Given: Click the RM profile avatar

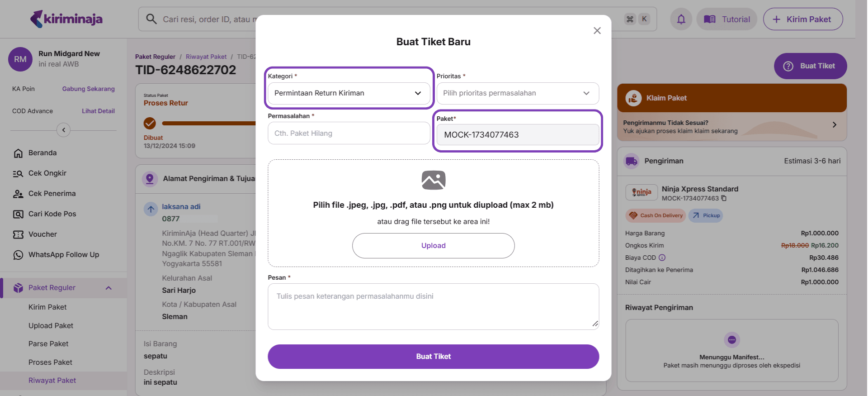Looking at the screenshot, I should coord(20,59).
